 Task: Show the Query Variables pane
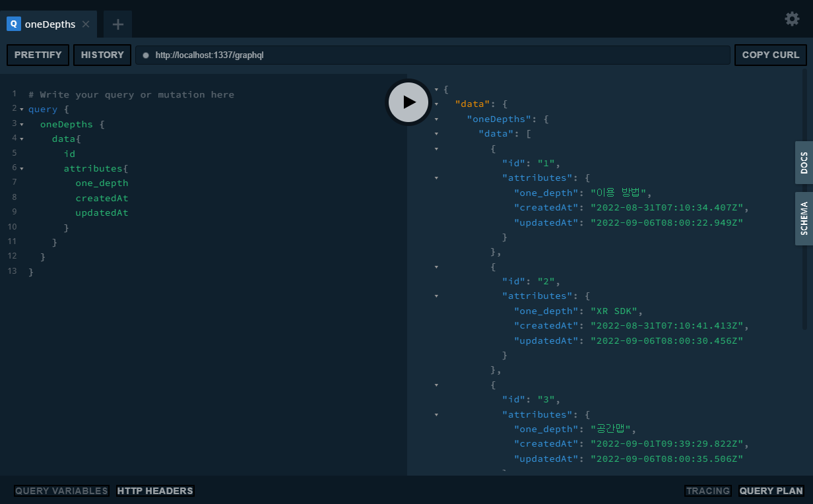(61, 491)
